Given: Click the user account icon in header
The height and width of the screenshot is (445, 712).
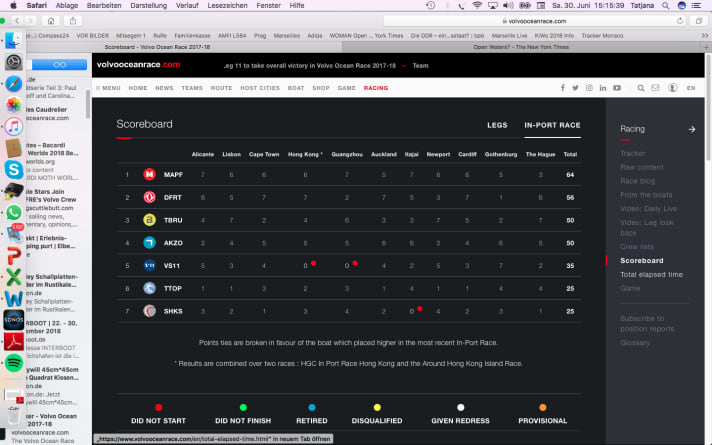Looking at the screenshot, I should coord(672,88).
